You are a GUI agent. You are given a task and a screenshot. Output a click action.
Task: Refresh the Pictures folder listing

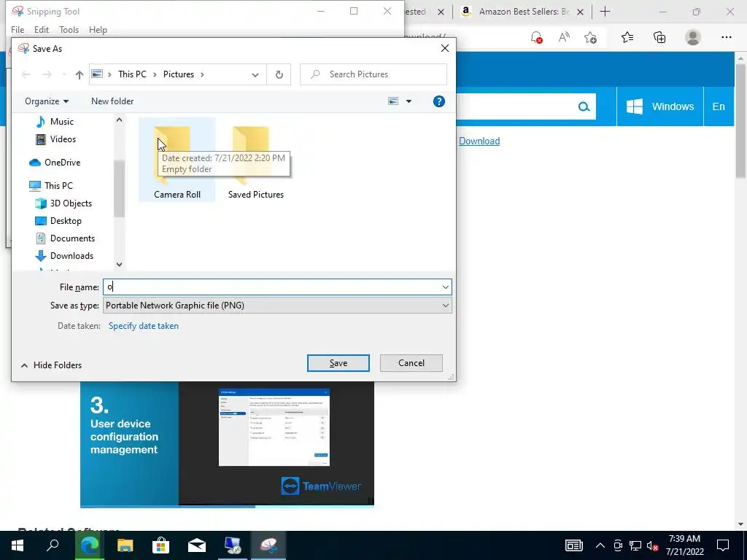pyautogui.click(x=279, y=75)
